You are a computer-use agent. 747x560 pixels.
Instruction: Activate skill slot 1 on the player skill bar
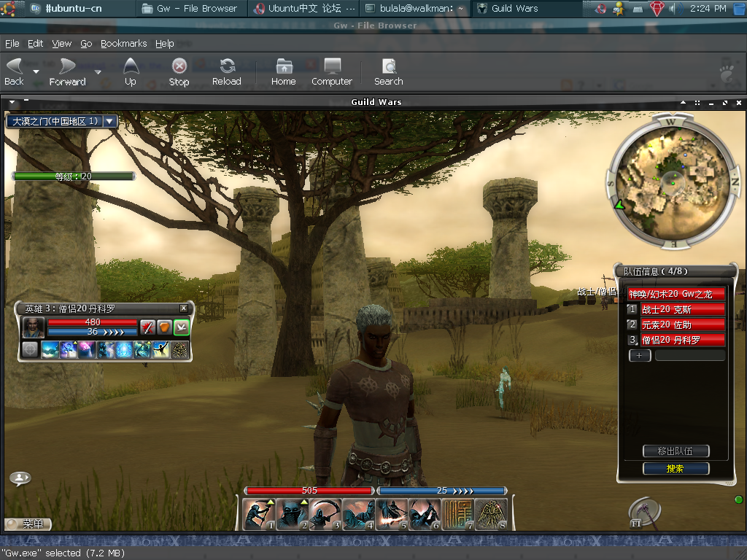[259, 514]
